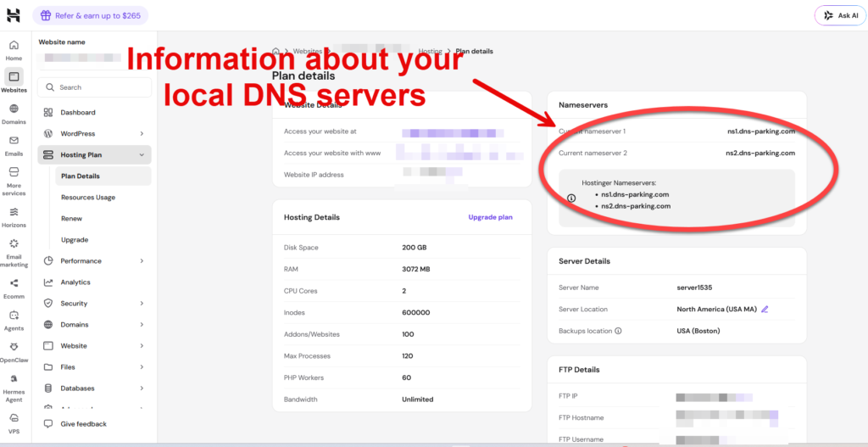Click USA (Boston) backups location value

[x=698, y=331]
